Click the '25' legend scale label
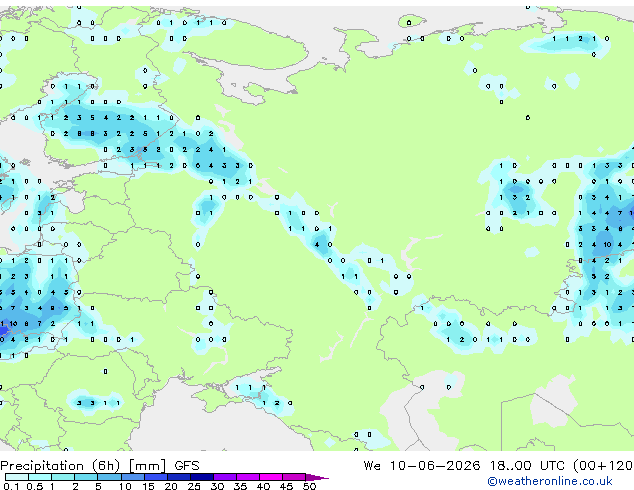This screenshot has width=634, height=490. pyautogui.click(x=194, y=486)
